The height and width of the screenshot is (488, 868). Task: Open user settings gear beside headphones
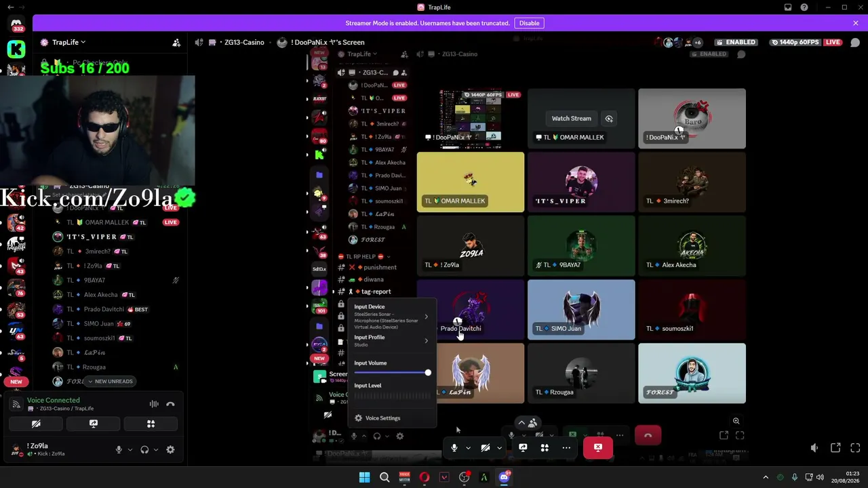click(x=170, y=449)
